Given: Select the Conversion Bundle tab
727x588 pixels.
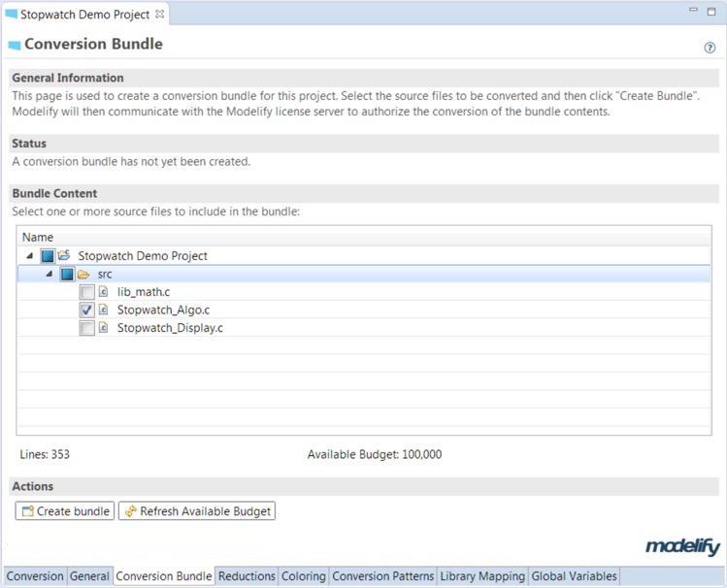Looking at the screenshot, I should click(164, 576).
